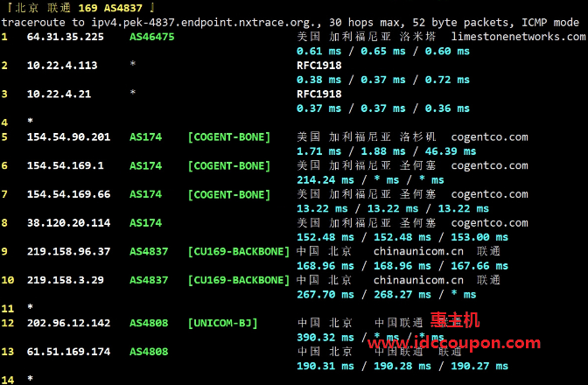The height and width of the screenshot is (385, 588).
Task: Click AS4837 on hop 10
Action: click(149, 280)
